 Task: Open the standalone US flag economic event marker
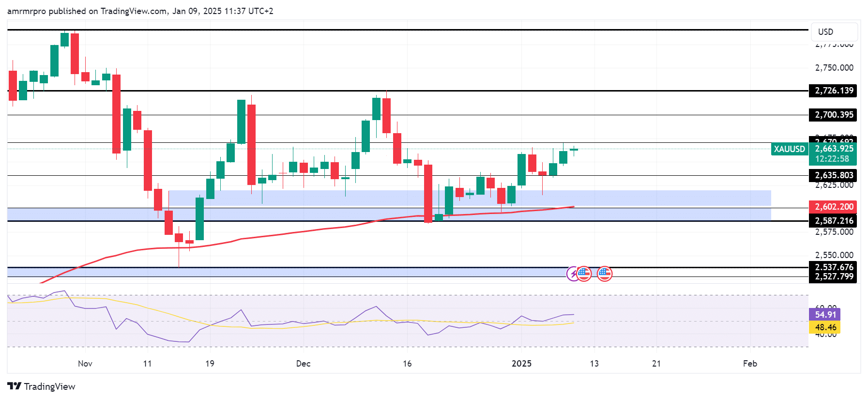coord(604,274)
